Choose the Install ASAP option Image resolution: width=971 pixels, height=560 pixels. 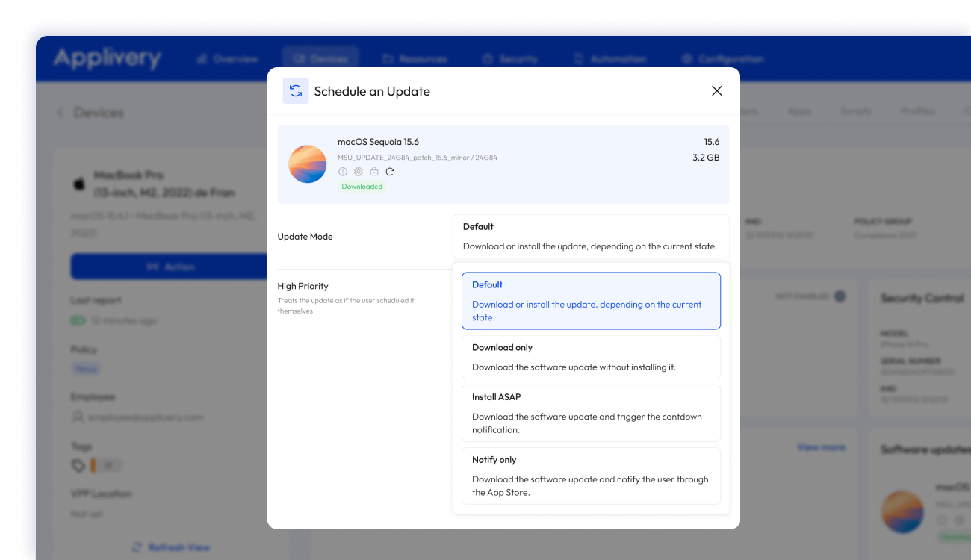click(590, 413)
